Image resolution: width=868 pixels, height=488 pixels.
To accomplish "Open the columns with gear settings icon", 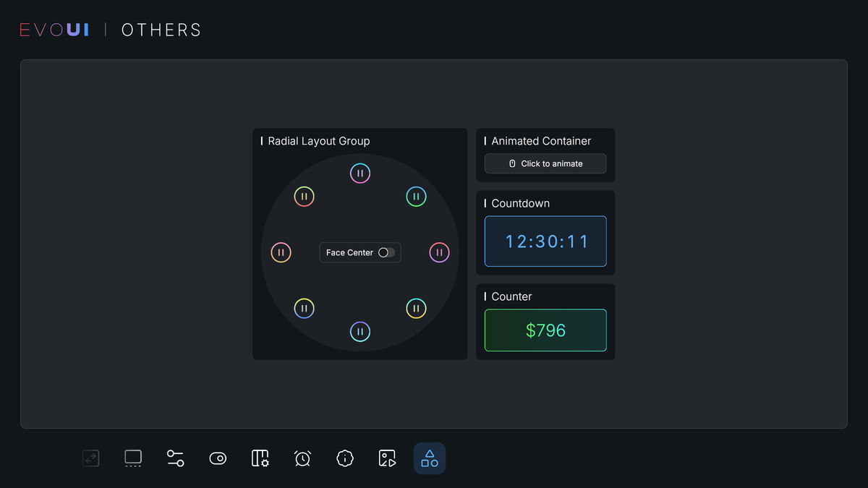I will coord(260,458).
